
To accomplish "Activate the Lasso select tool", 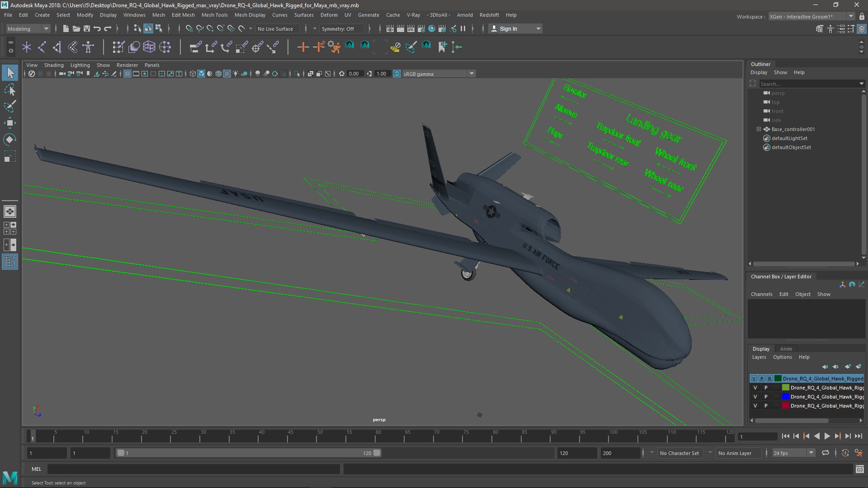I will (10, 90).
